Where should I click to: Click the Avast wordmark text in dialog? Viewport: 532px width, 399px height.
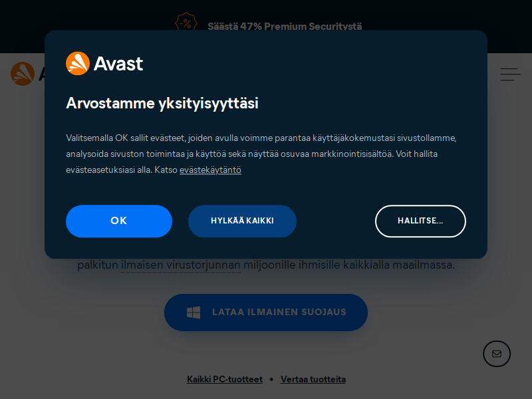coord(118,64)
